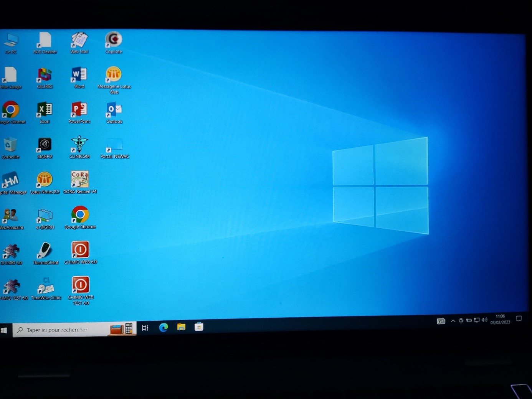Open the Excel desktop icon
532x399 pixels.
[x=45, y=110]
